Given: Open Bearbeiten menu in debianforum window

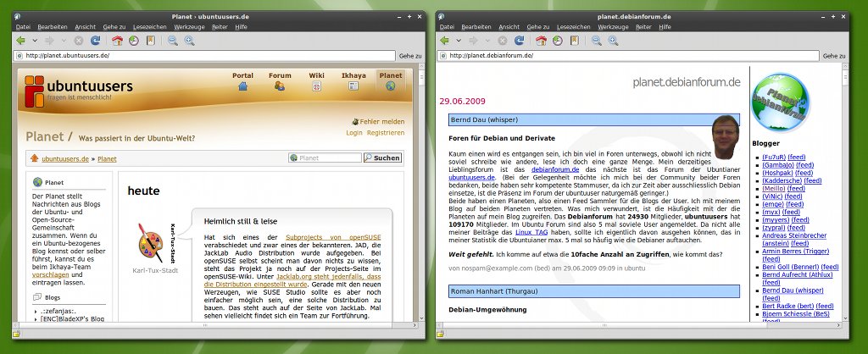Looking at the screenshot, I should (x=476, y=26).
